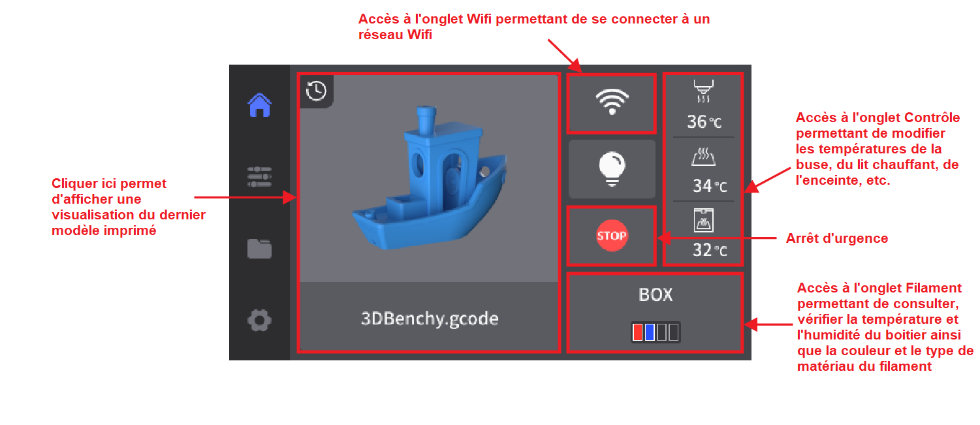
Task: Select the chamber temperature icon
Action: pos(703,220)
